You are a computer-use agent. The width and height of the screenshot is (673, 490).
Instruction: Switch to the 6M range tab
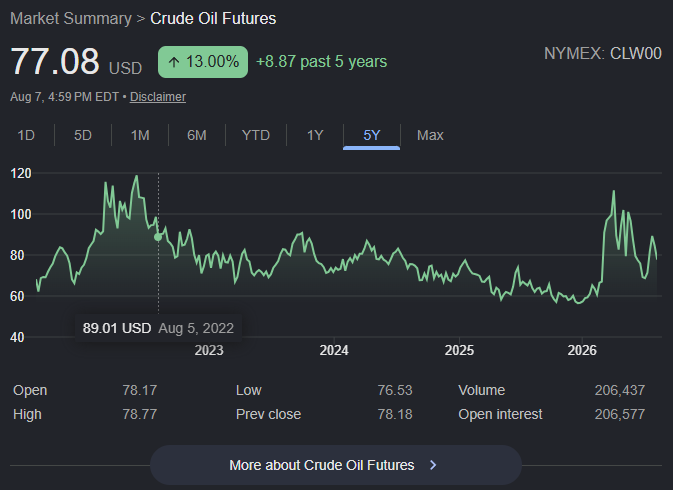click(x=197, y=135)
